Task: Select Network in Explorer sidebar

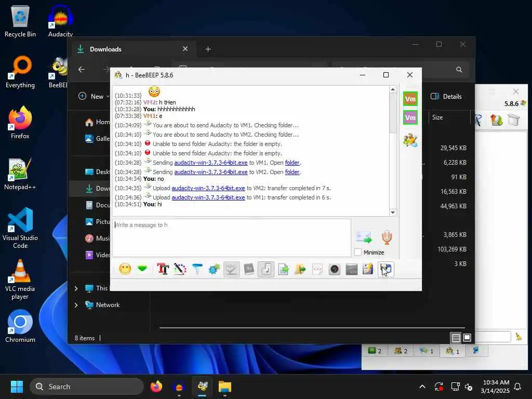Action: 108,305
